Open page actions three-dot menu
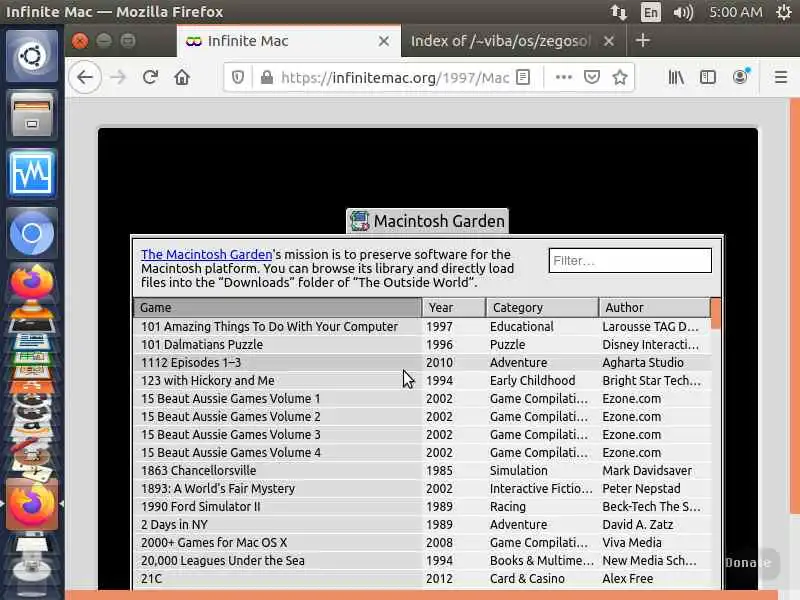800x600 pixels. [x=563, y=78]
